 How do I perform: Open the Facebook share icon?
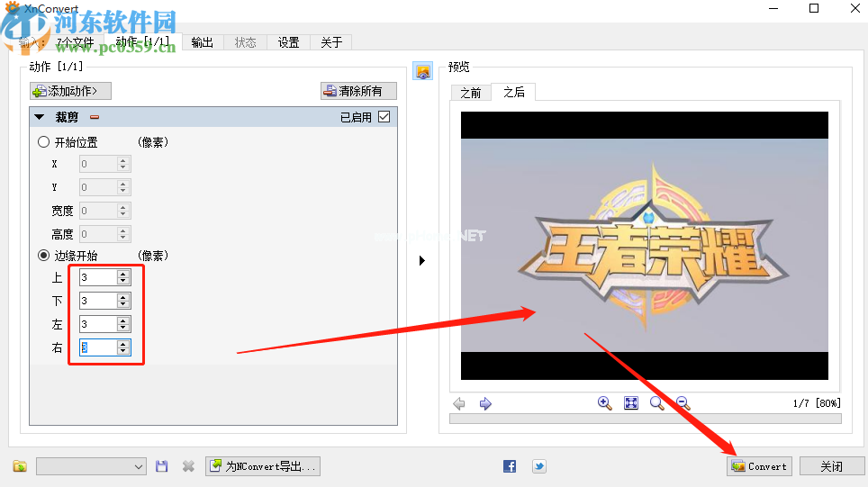pos(510,466)
